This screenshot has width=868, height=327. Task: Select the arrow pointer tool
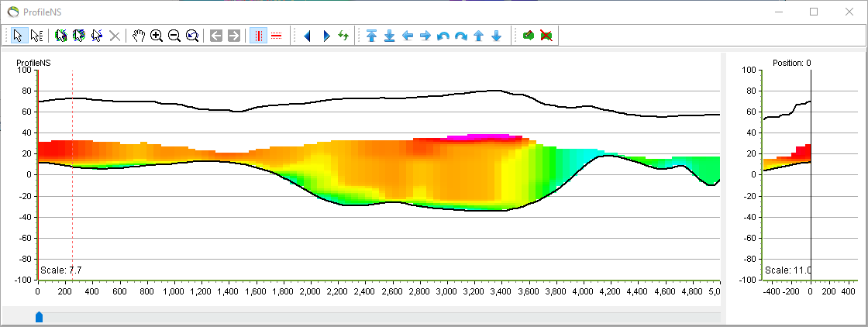[x=19, y=36]
